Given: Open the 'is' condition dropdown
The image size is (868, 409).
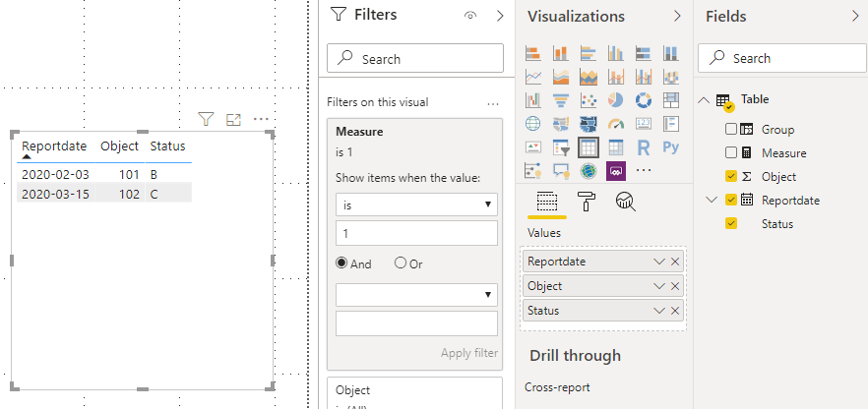Looking at the screenshot, I should tap(416, 204).
